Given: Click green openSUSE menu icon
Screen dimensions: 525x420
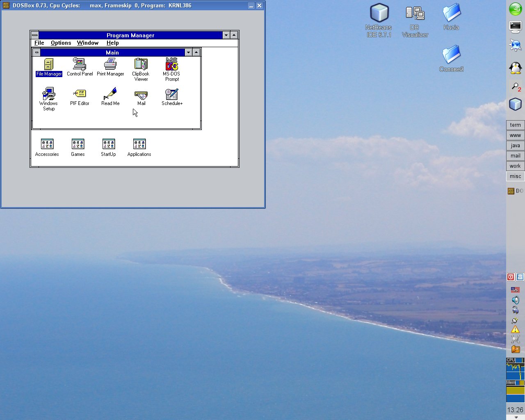Looking at the screenshot, I should 516,9.
